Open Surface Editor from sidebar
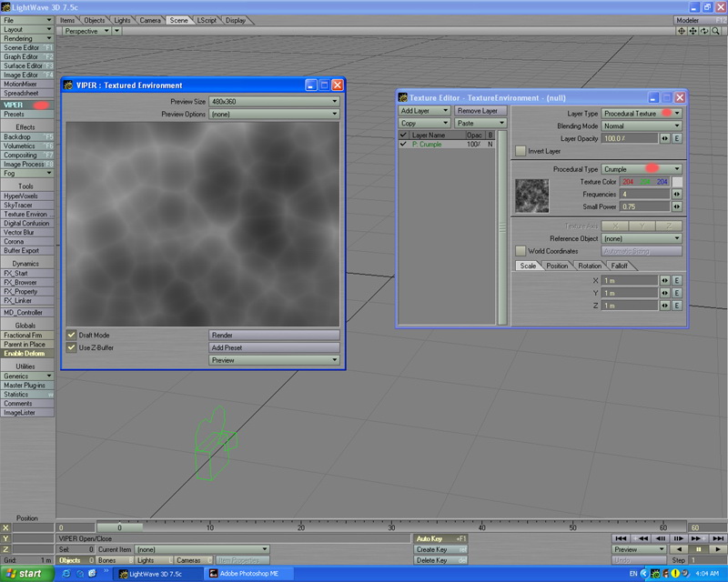 [27, 65]
